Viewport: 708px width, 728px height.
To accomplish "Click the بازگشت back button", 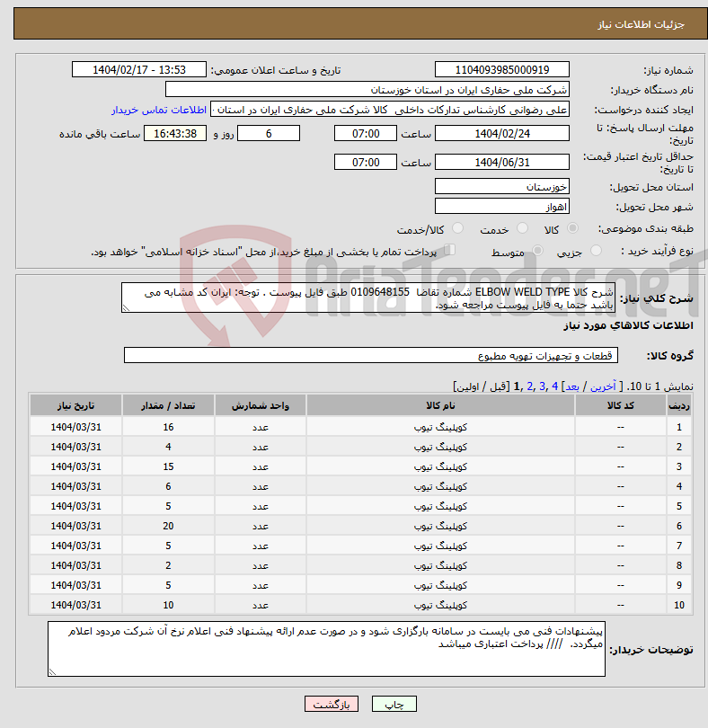I will (332, 704).
